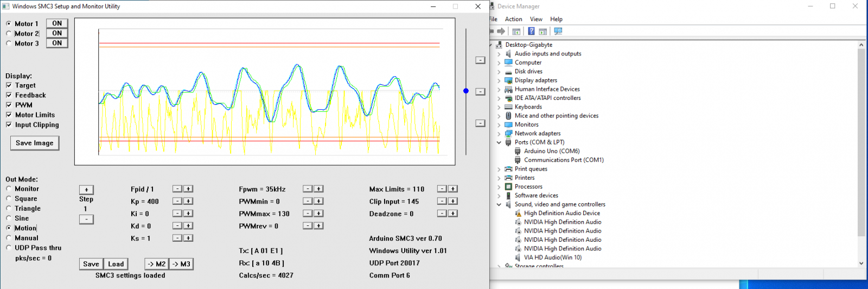This screenshot has width=868, height=289.
Task: Expand Audio inputs and outputs node
Action: coord(499,54)
